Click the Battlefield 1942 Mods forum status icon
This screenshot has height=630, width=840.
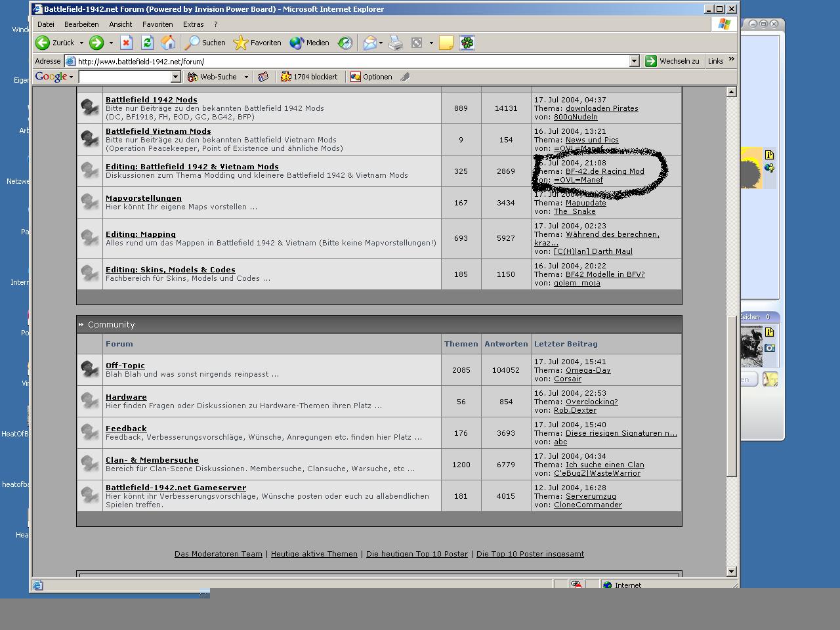90,108
